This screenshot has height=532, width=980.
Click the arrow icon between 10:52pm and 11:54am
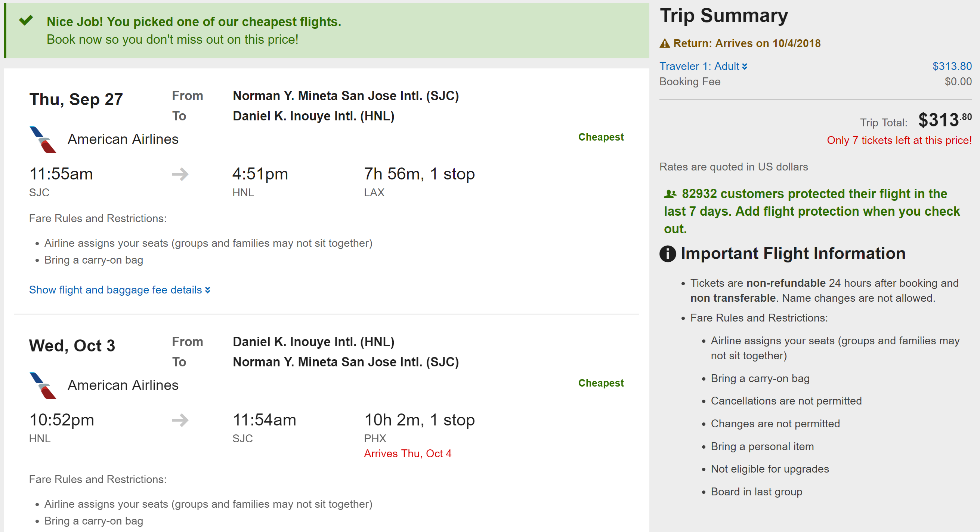coord(180,420)
